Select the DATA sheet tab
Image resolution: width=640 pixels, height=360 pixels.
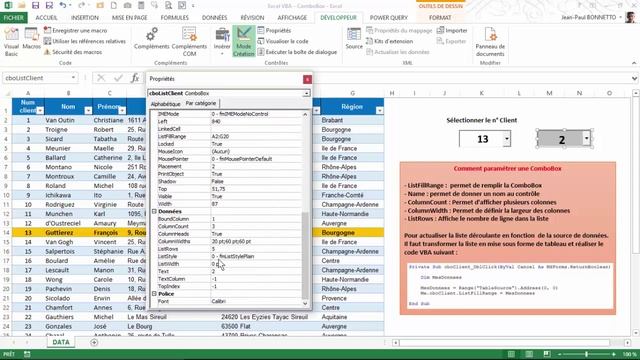click(61, 342)
